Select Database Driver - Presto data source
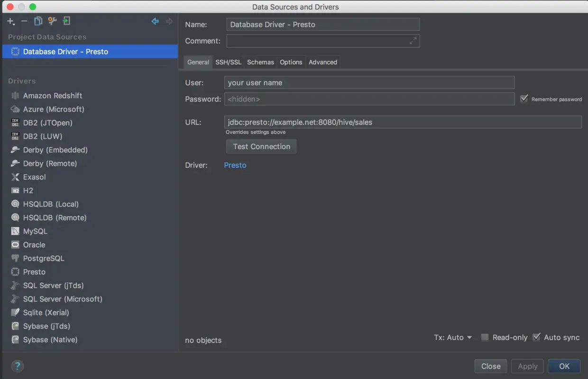 [x=90, y=52]
